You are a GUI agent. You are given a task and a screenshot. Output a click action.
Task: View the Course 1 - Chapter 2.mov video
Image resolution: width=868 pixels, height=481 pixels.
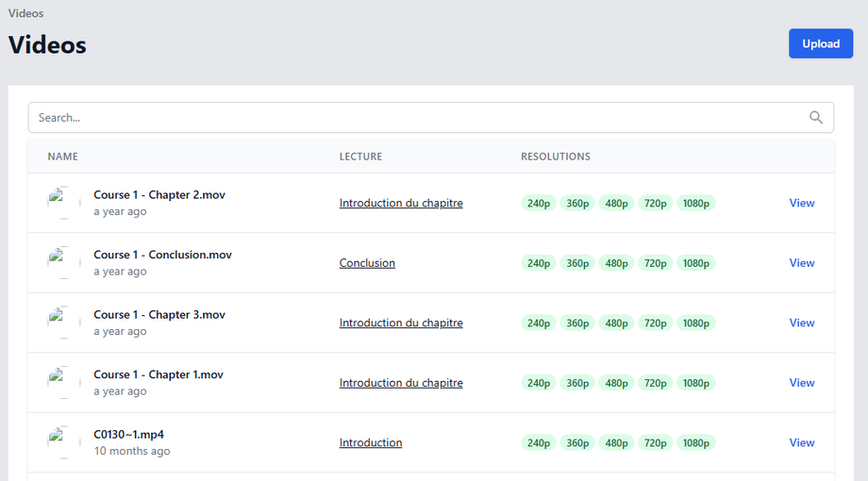pos(802,203)
